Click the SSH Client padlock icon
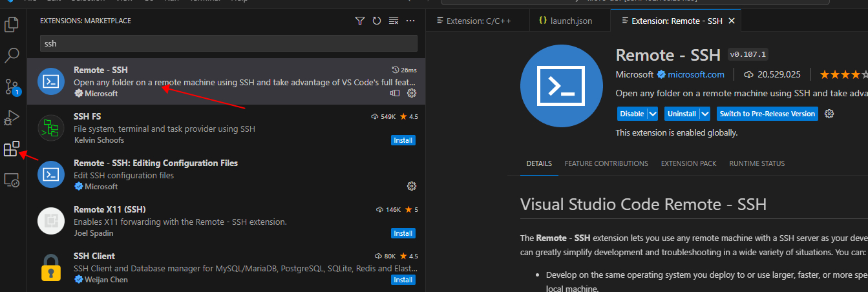 [x=50, y=267]
